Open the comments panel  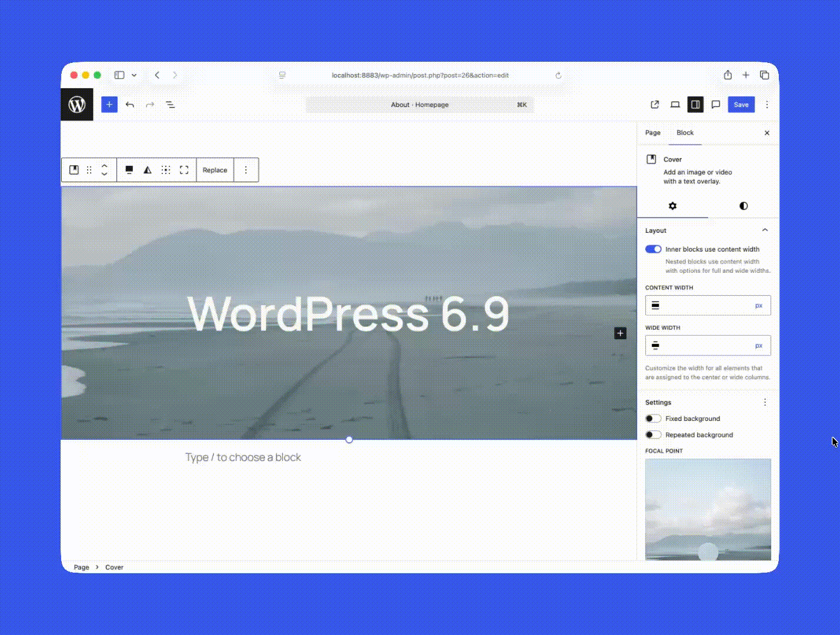pyautogui.click(x=715, y=104)
